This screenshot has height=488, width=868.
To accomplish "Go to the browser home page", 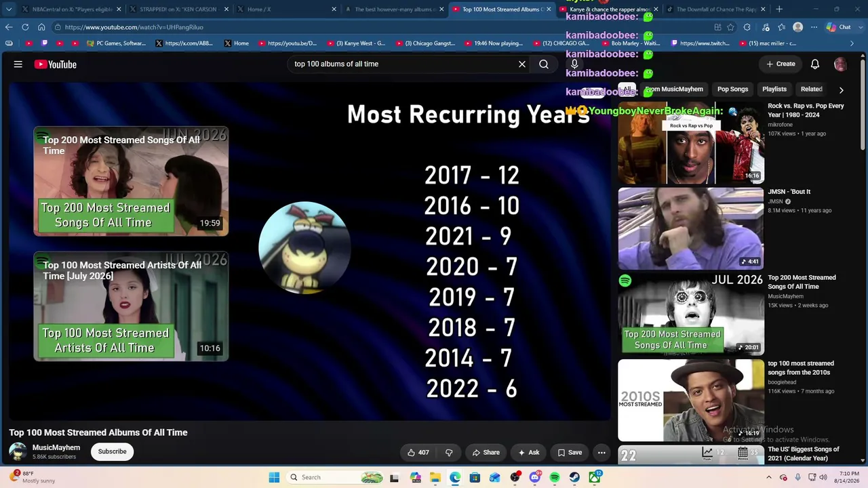I will click(x=41, y=27).
